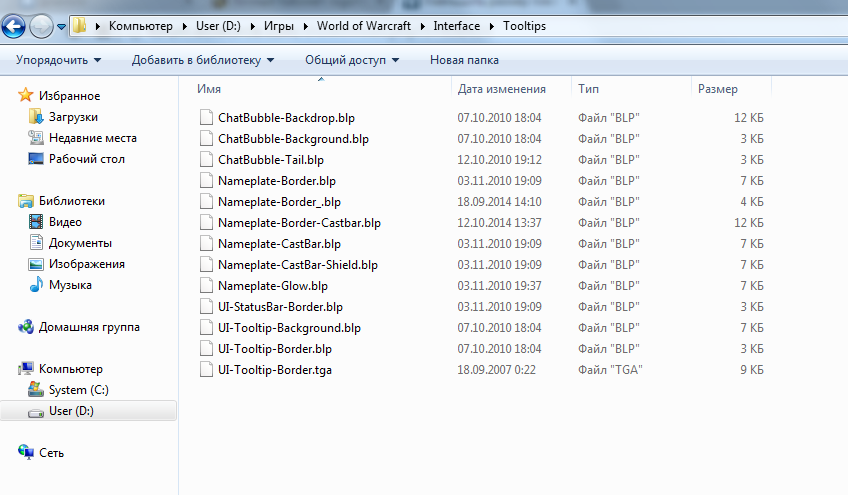
Task: Click the Видео library icon
Action: pos(36,221)
